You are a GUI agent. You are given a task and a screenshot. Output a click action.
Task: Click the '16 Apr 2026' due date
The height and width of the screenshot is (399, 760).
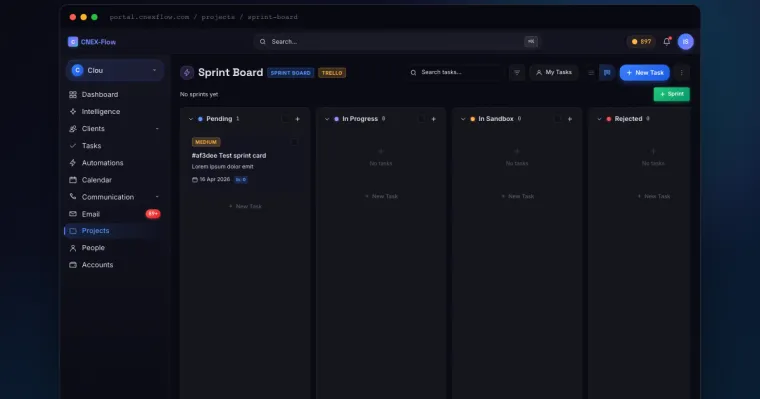211,179
